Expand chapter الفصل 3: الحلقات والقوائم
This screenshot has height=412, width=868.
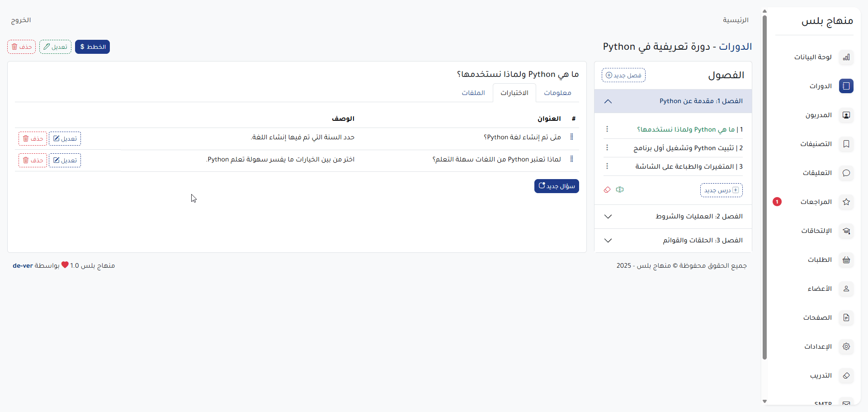tap(608, 241)
